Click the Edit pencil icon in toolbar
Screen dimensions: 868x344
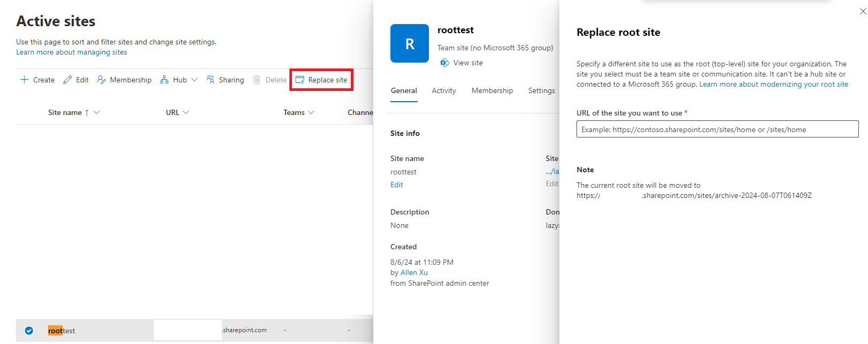click(67, 80)
